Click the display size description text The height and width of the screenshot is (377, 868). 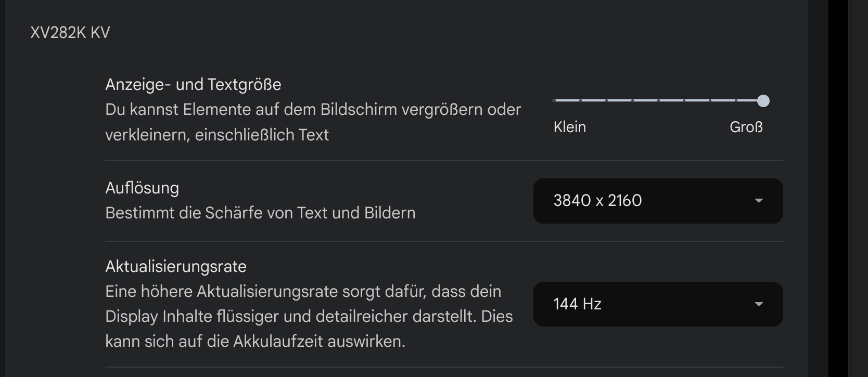[x=313, y=122]
